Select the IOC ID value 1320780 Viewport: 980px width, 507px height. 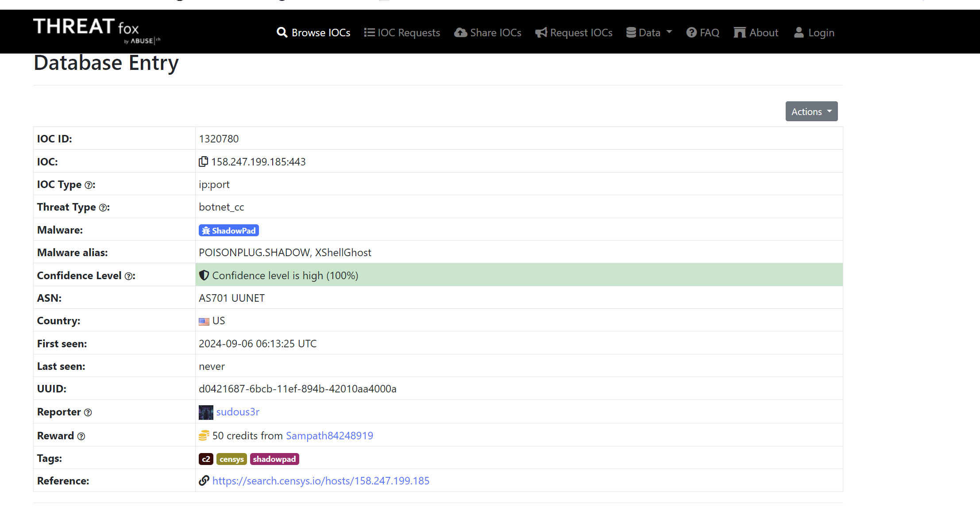pyautogui.click(x=219, y=139)
